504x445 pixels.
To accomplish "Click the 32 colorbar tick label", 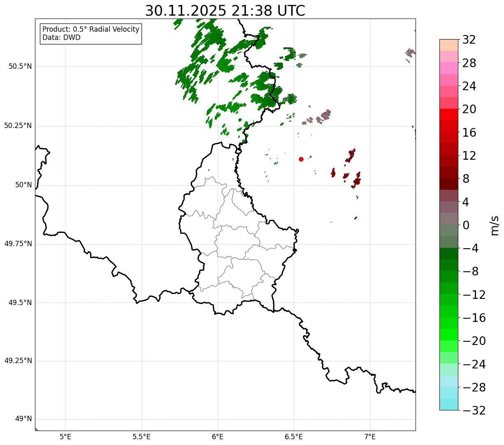I will pyautogui.click(x=469, y=40).
